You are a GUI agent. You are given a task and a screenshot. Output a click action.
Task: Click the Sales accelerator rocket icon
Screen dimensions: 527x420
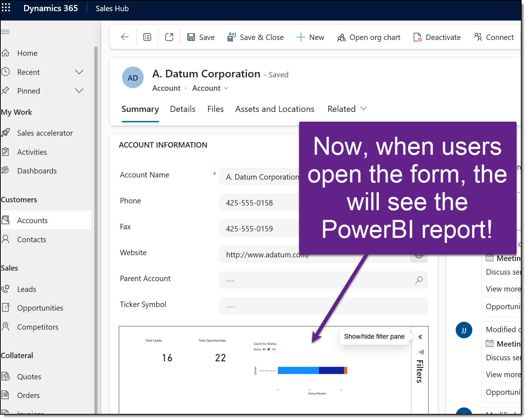click(x=5, y=132)
